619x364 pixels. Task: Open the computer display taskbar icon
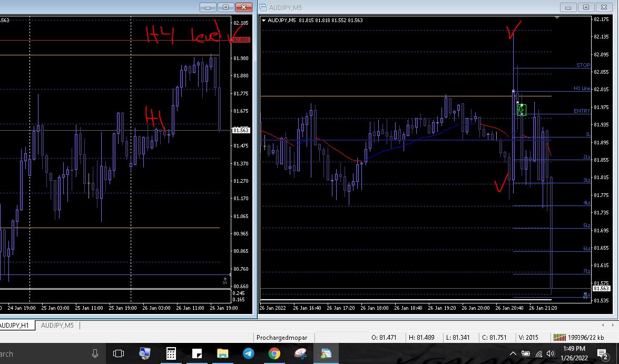tap(145, 353)
